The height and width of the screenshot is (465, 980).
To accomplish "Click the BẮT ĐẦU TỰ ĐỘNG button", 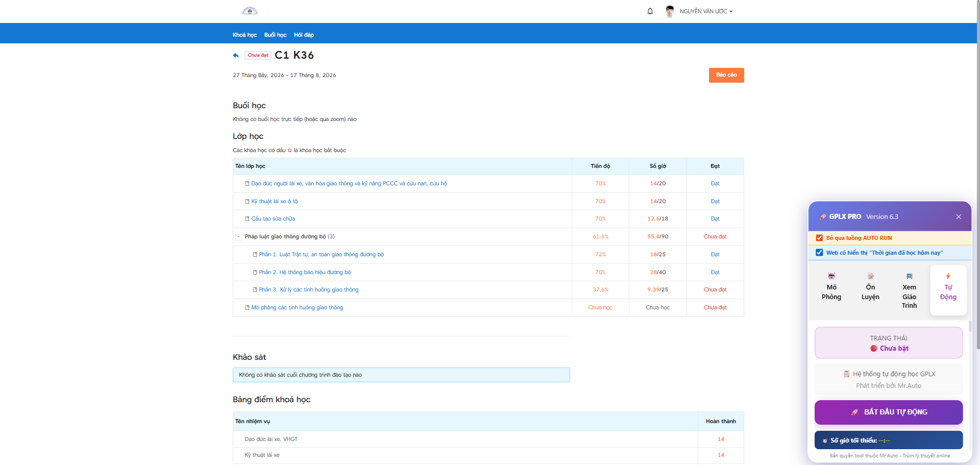I will pos(889,412).
